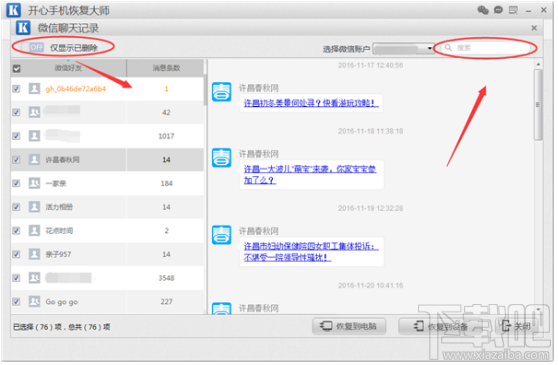Open link 许昌初冬美景何处寻？快看游玩攻略
The width and height of the screenshot is (558, 365).
point(311,103)
